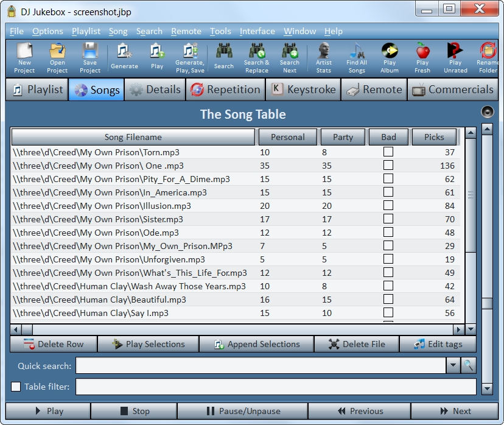Click the Save Project floppy icon

click(x=90, y=58)
